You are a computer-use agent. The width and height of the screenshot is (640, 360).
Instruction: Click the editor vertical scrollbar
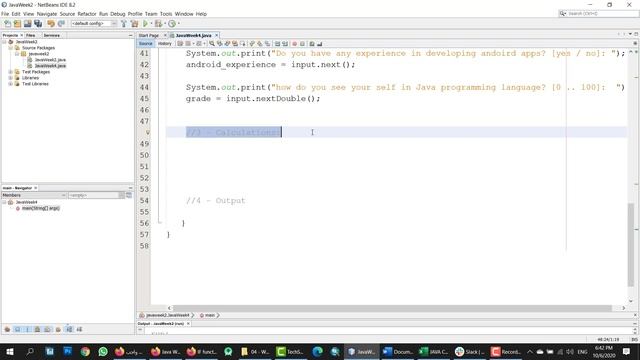(x=631, y=245)
